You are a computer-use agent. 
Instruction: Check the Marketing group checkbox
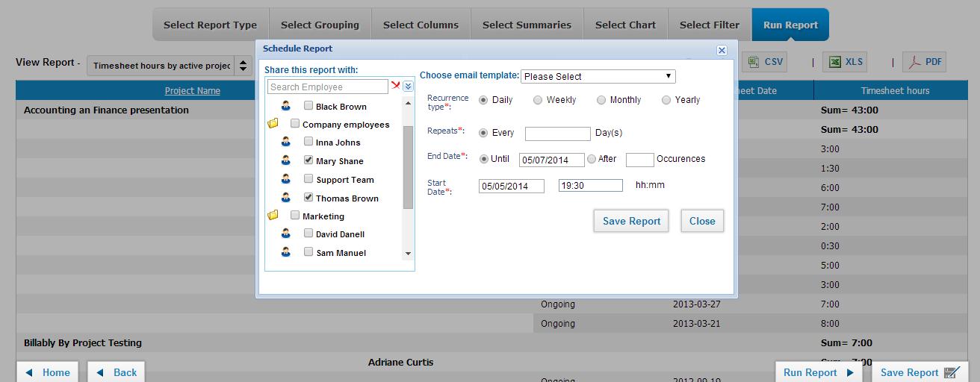tap(295, 215)
